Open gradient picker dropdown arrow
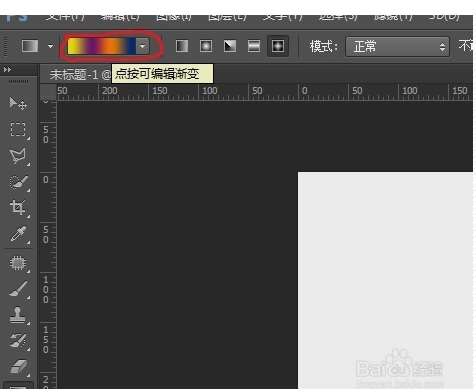 (143, 46)
